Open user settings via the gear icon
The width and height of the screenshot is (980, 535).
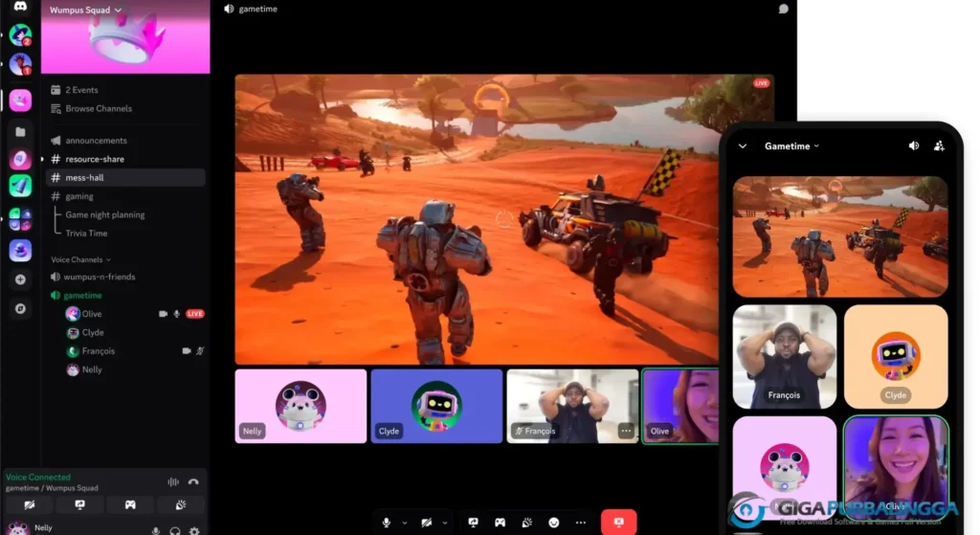194,530
